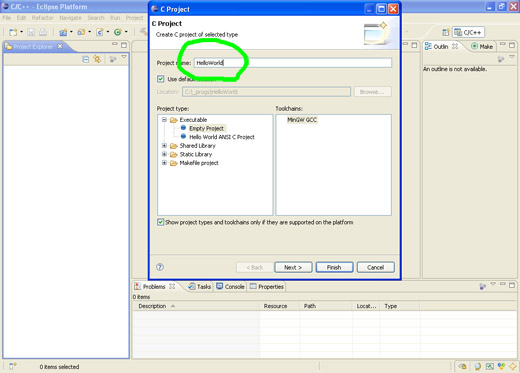Select the Static Library folder item

tap(196, 154)
